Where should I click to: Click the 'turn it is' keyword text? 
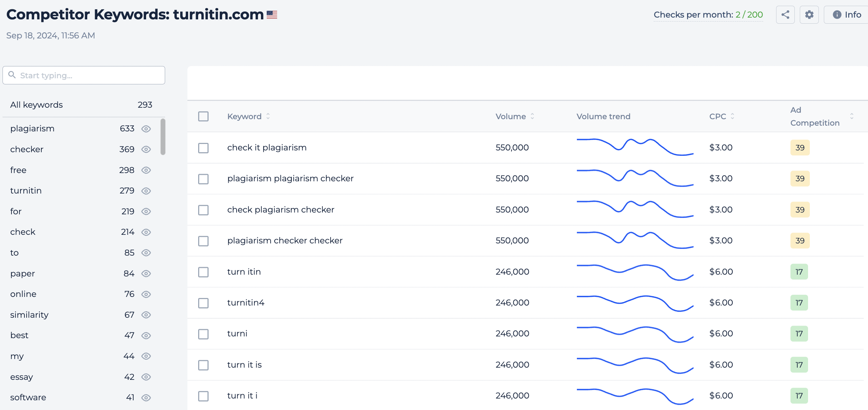pyautogui.click(x=244, y=365)
